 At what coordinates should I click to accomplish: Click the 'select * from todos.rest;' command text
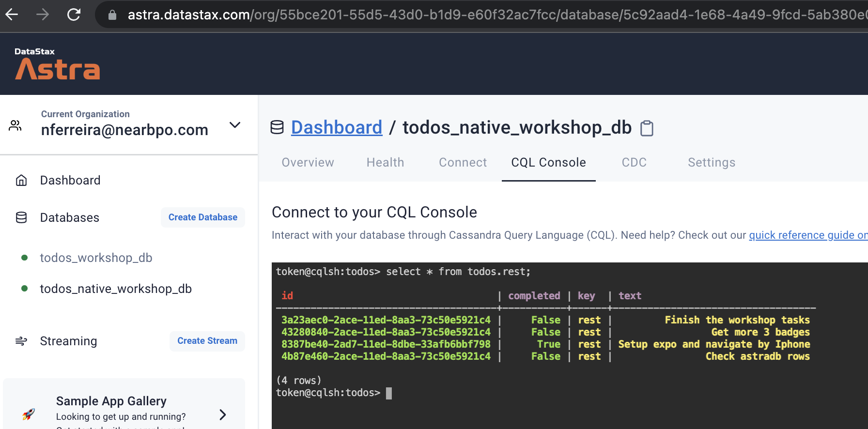coord(458,272)
